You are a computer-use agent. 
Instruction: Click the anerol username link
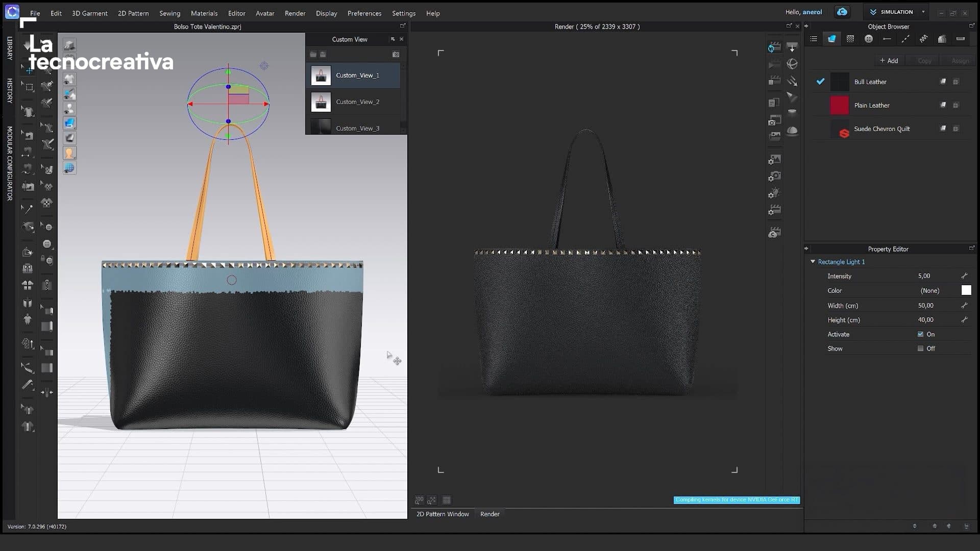(x=812, y=12)
